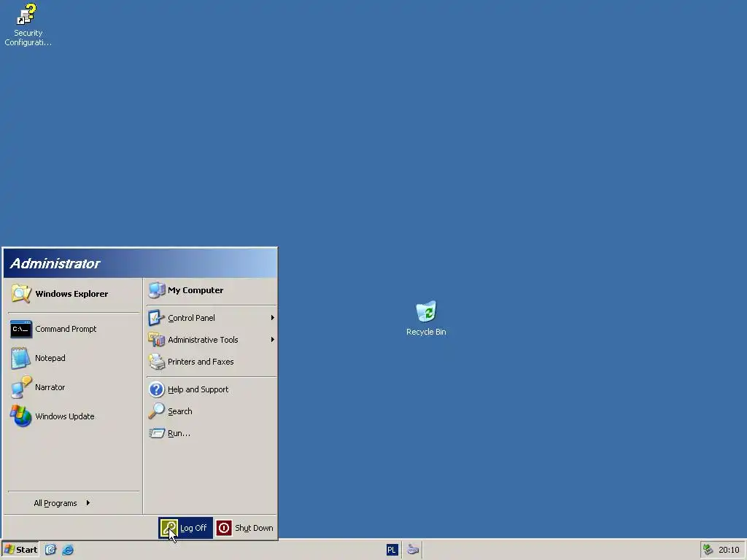Click the network tray icon
Viewport: 747px width, 560px height.
[x=708, y=550]
